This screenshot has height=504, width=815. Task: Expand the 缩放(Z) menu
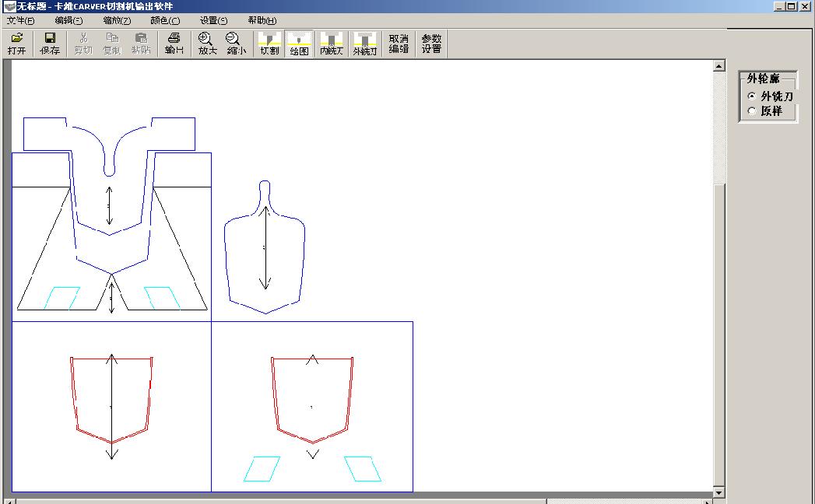point(117,21)
